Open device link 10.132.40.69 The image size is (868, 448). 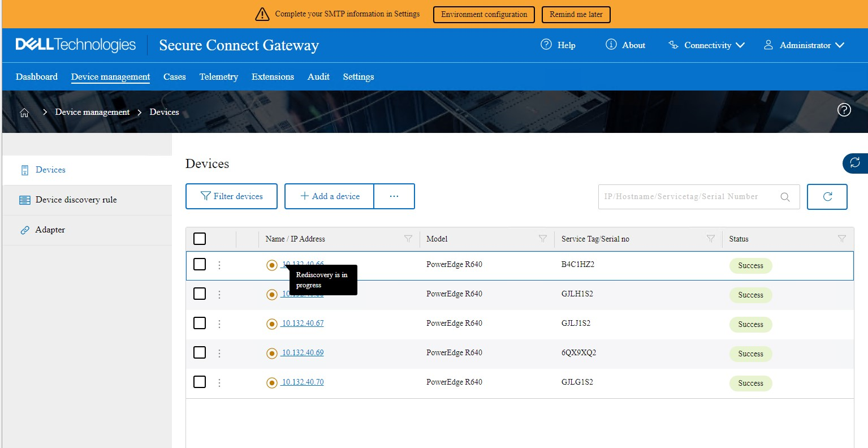tap(303, 353)
